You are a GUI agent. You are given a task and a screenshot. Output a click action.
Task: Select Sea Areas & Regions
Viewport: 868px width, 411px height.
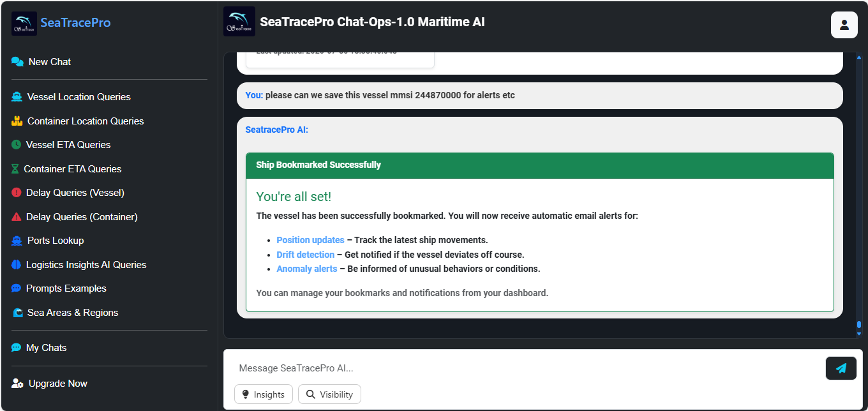click(x=64, y=313)
